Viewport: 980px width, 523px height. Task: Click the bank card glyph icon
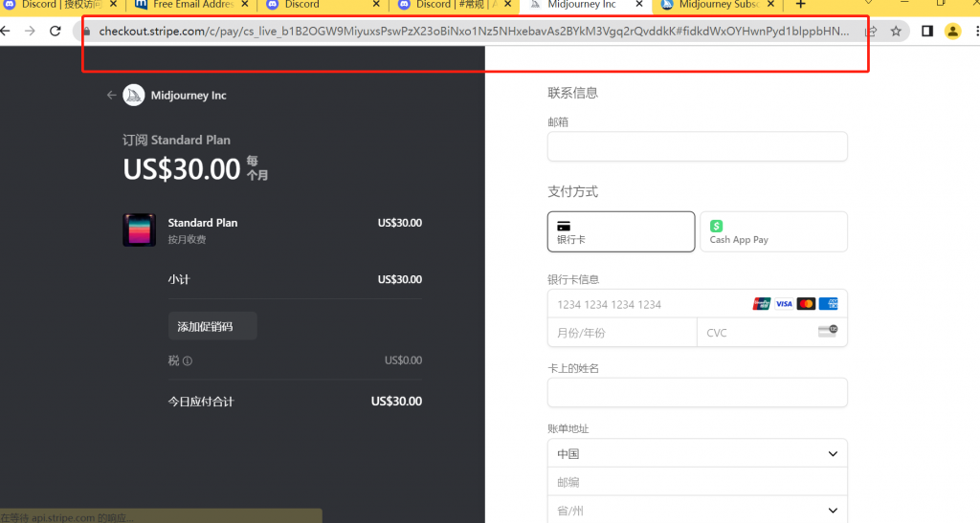tap(563, 226)
